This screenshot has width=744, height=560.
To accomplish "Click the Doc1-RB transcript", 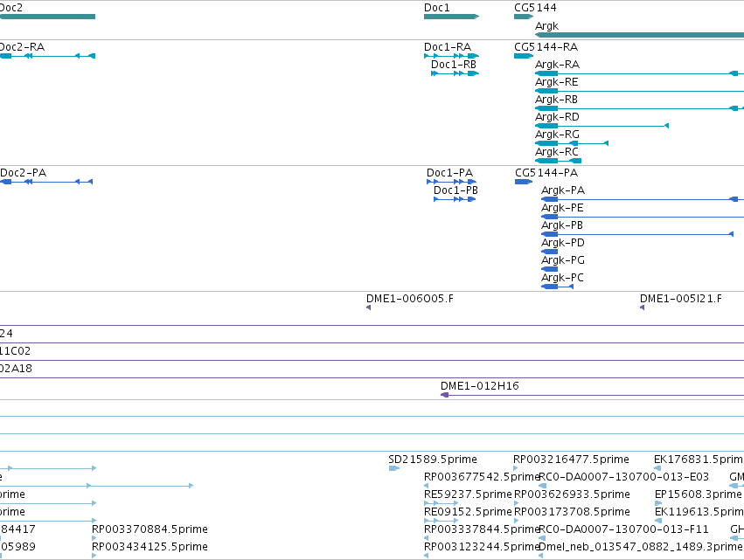I will 455,73.
